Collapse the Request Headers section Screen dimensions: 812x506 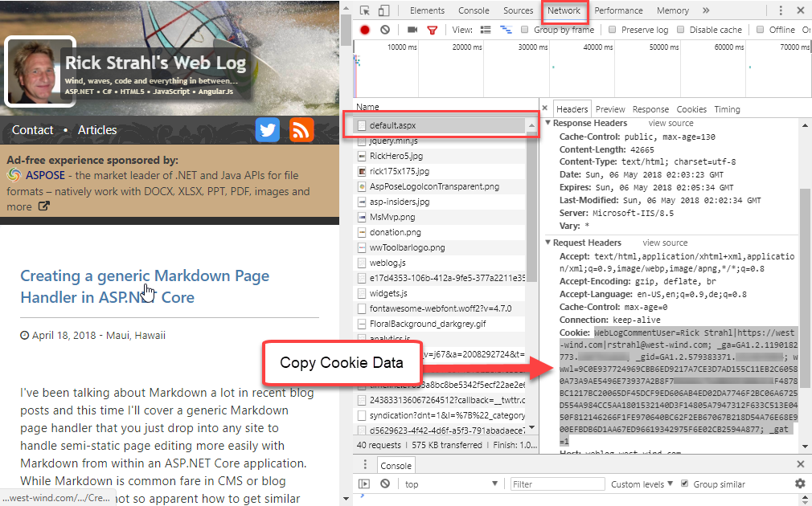tap(547, 243)
